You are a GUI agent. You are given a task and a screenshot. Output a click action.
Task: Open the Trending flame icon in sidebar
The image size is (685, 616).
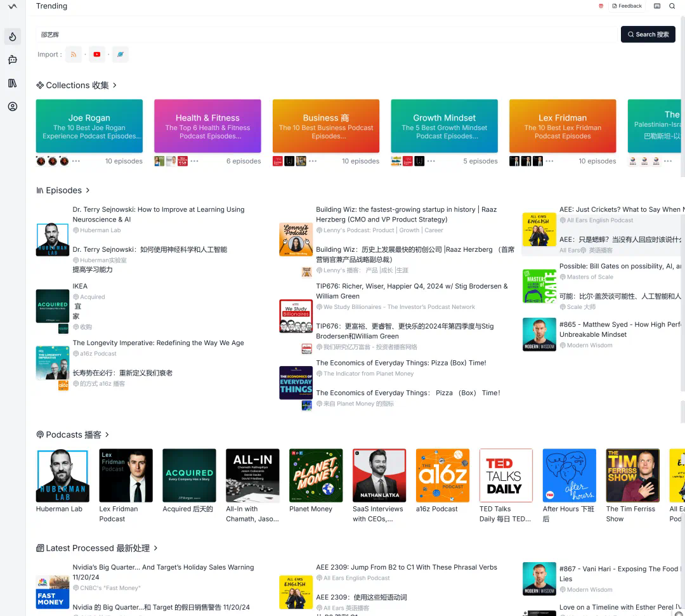click(13, 37)
